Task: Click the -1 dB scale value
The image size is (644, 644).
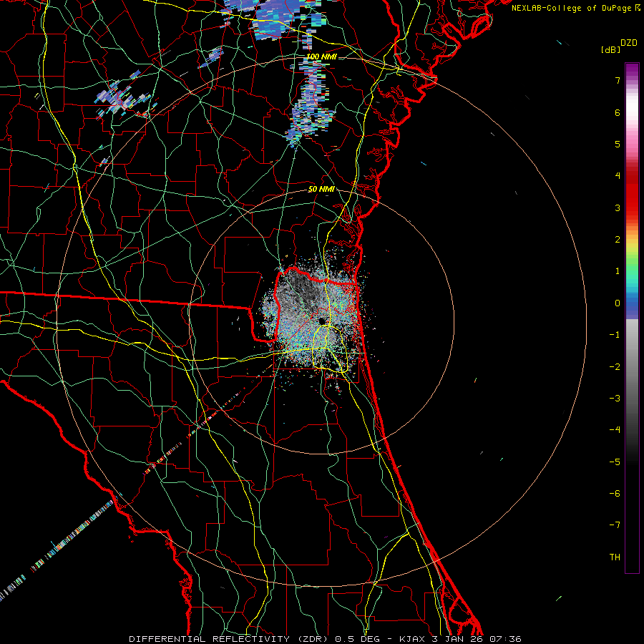Action: click(615, 335)
